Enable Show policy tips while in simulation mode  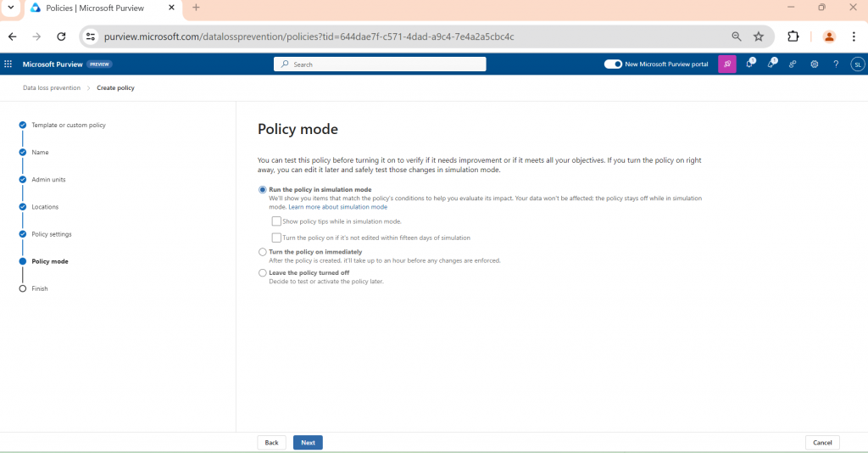tap(276, 221)
